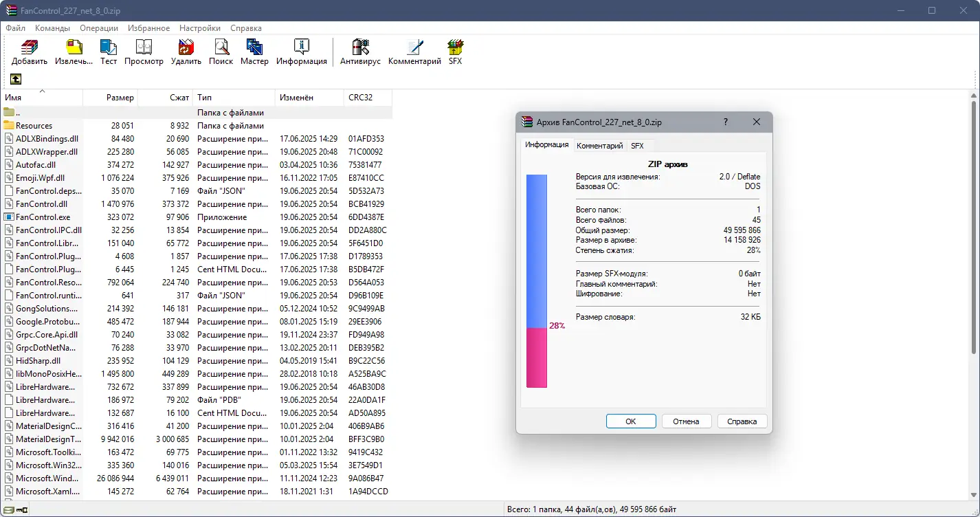The height and width of the screenshot is (517, 980).
Task: Open the Избранное menu
Action: click(148, 28)
